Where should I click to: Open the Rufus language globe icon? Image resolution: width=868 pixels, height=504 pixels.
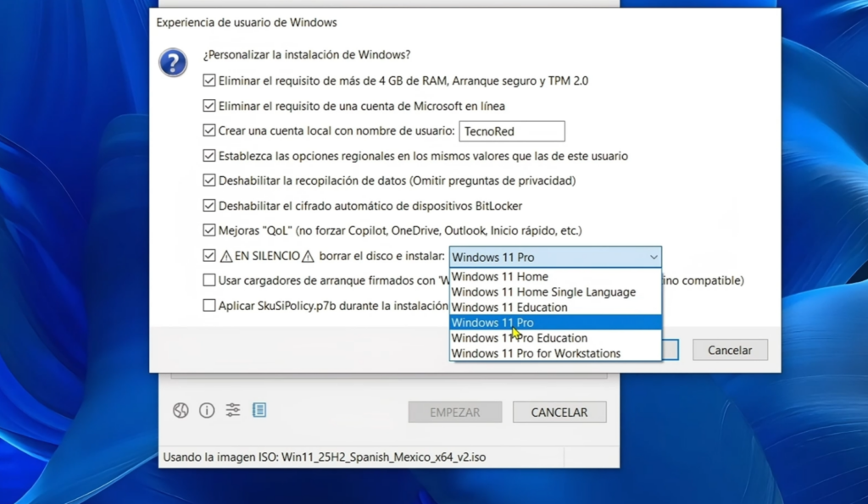pyautogui.click(x=181, y=410)
